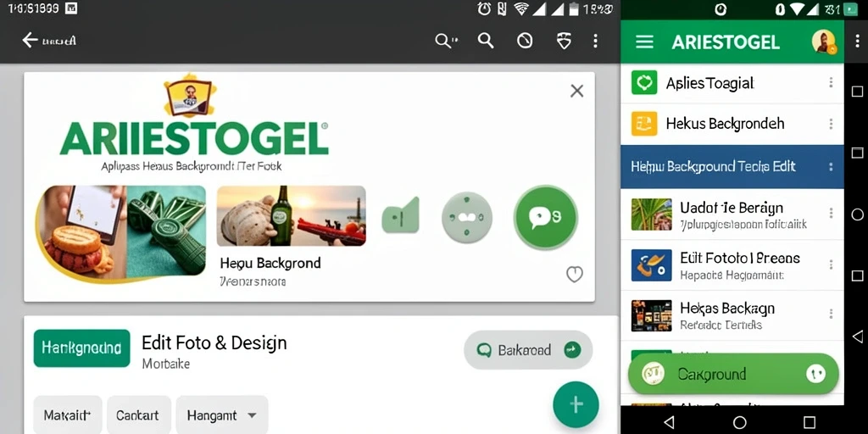
Task: Open the Edit Fototo l Breens list item
Action: tap(732, 265)
